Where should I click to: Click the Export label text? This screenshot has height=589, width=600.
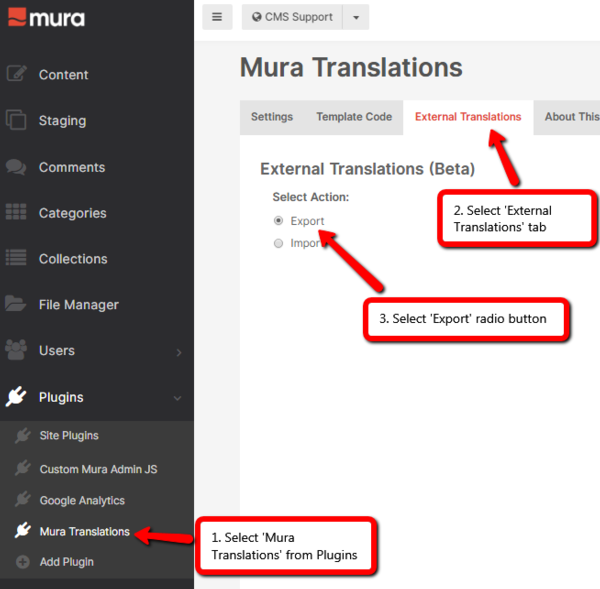[x=307, y=221]
